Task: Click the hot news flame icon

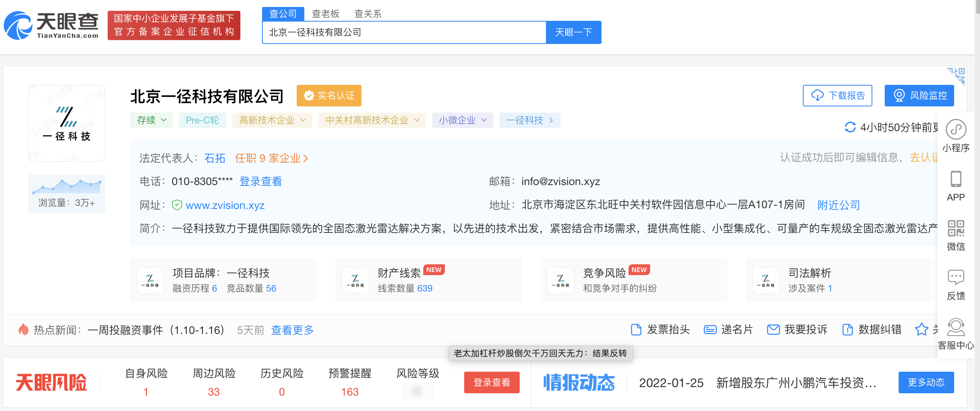Action: point(24,330)
